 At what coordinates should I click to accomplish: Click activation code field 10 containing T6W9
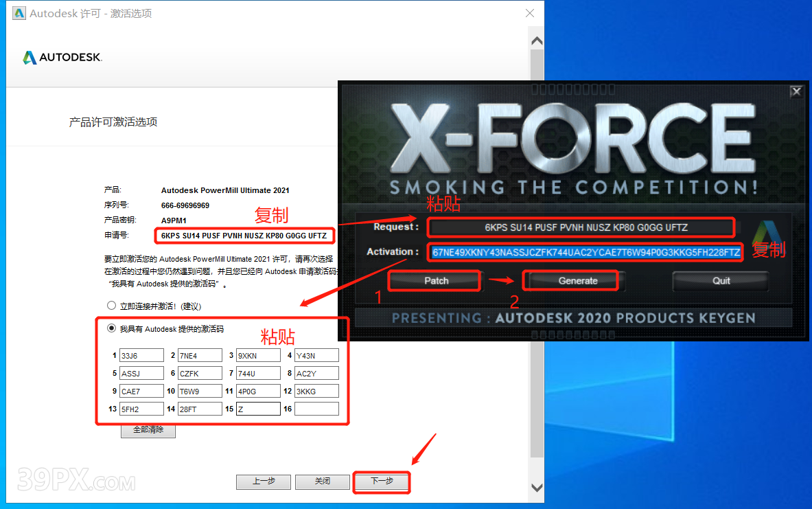pyautogui.click(x=200, y=392)
